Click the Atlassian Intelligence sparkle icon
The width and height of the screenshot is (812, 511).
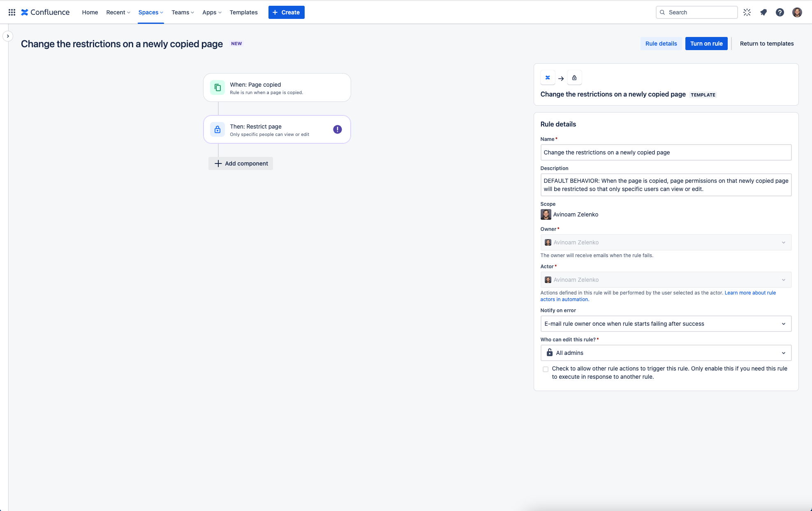pos(747,12)
